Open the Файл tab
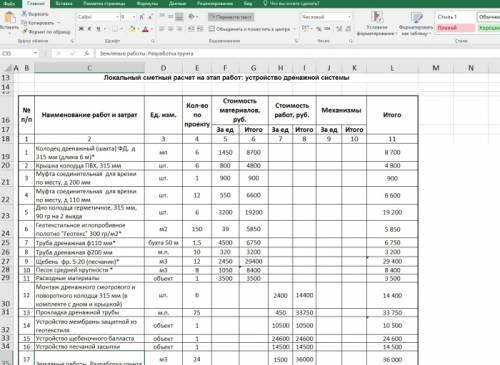This screenshot has height=365, width=500. point(9,3)
